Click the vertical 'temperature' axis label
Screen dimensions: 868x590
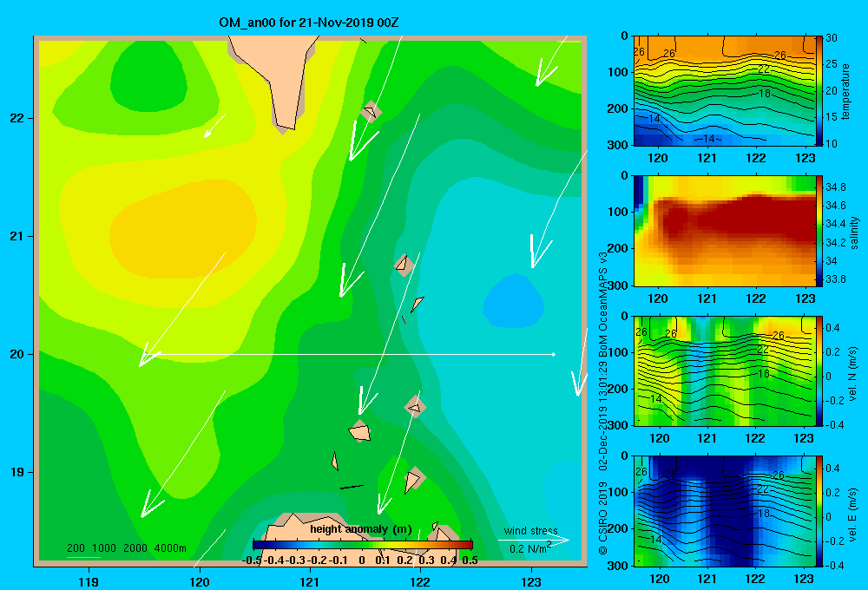pyautogui.click(x=845, y=91)
